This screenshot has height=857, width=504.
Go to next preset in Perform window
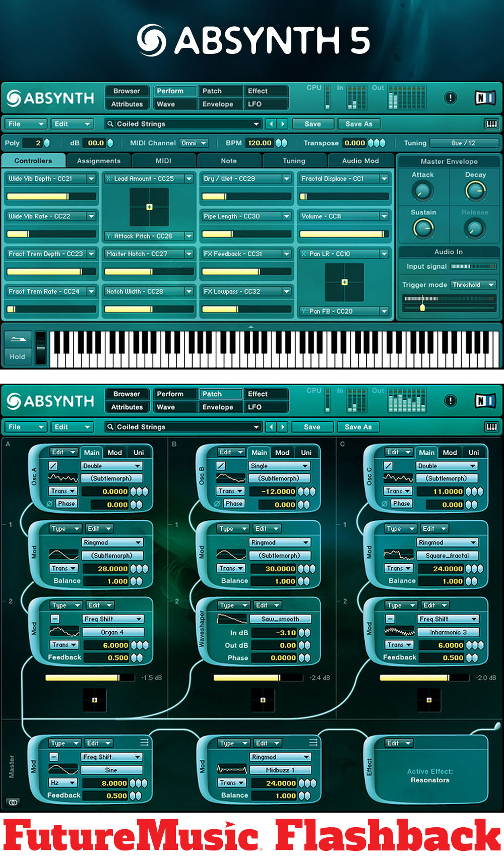tap(283, 124)
